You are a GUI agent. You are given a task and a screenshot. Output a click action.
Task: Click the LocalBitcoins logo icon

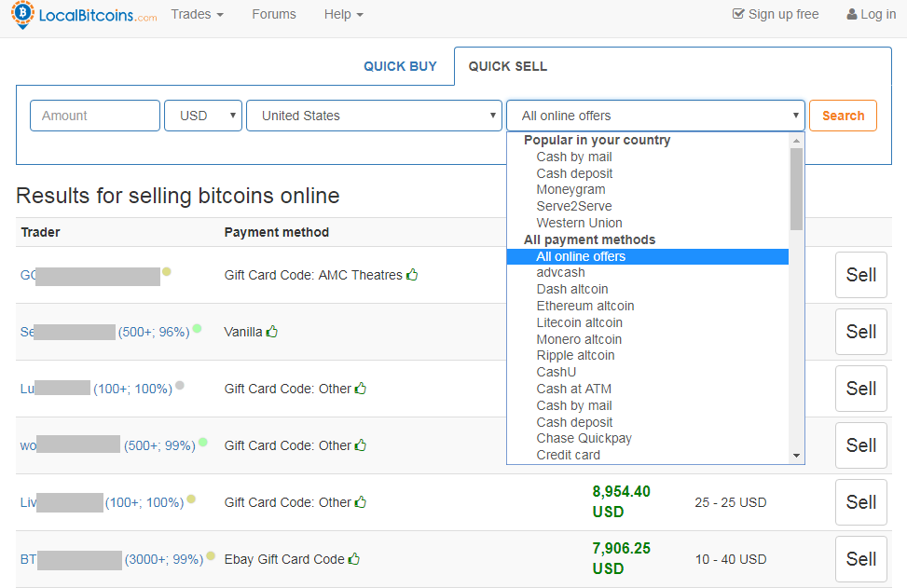[24, 13]
